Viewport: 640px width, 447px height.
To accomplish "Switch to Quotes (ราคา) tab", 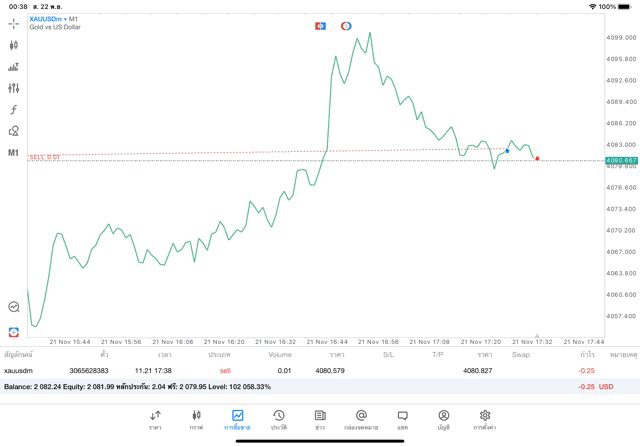I will click(x=155, y=419).
